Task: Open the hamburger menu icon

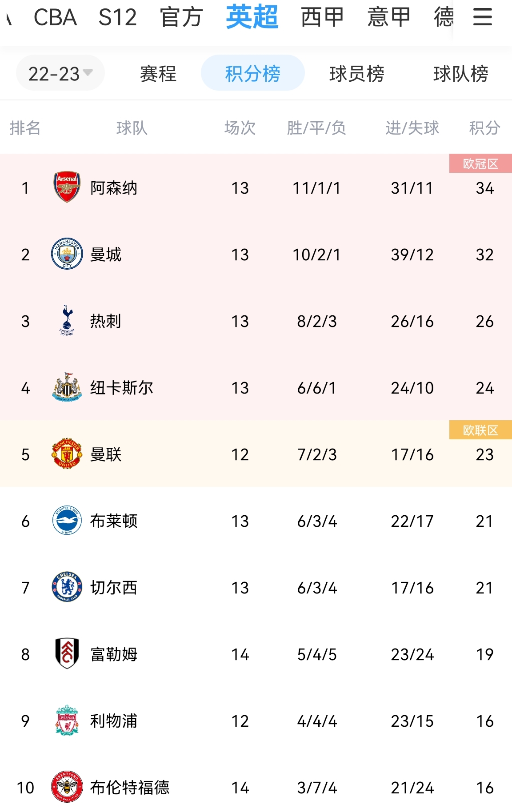Action: click(482, 17)
